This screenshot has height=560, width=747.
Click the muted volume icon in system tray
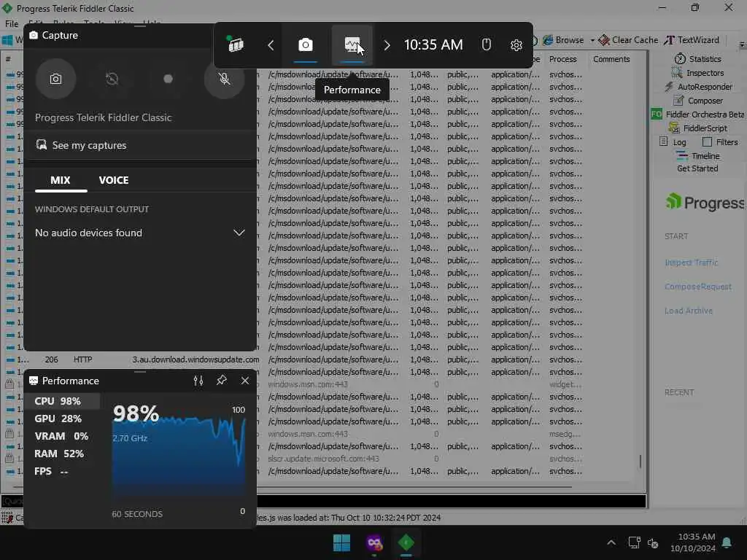tap(653, 542)
